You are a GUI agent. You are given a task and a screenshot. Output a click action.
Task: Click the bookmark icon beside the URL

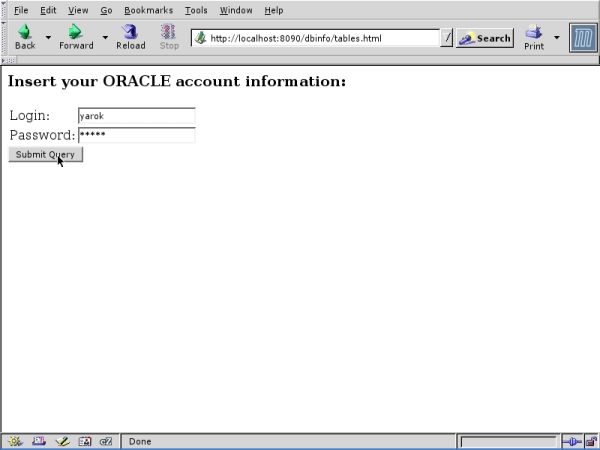(x=200, y=38)
